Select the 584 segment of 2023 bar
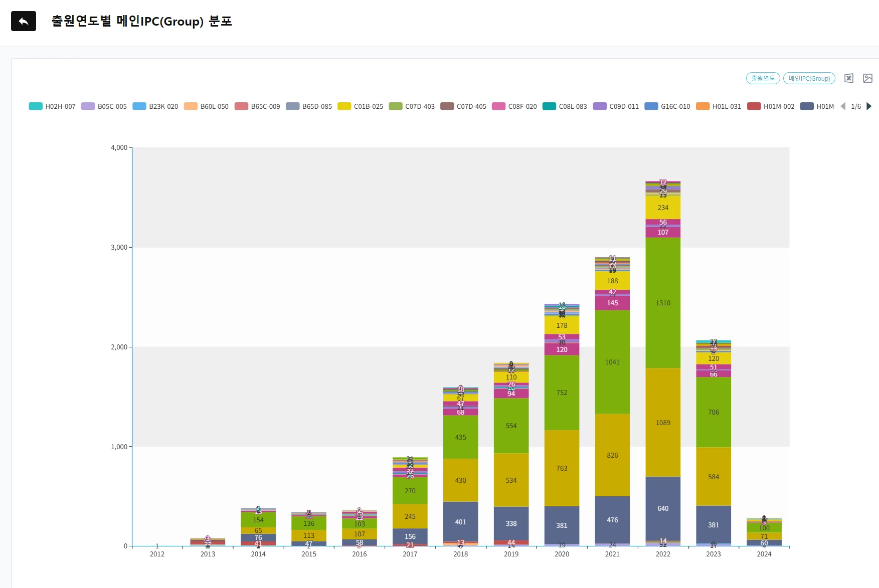Screen dimensions: 879x588 (714, 477)
